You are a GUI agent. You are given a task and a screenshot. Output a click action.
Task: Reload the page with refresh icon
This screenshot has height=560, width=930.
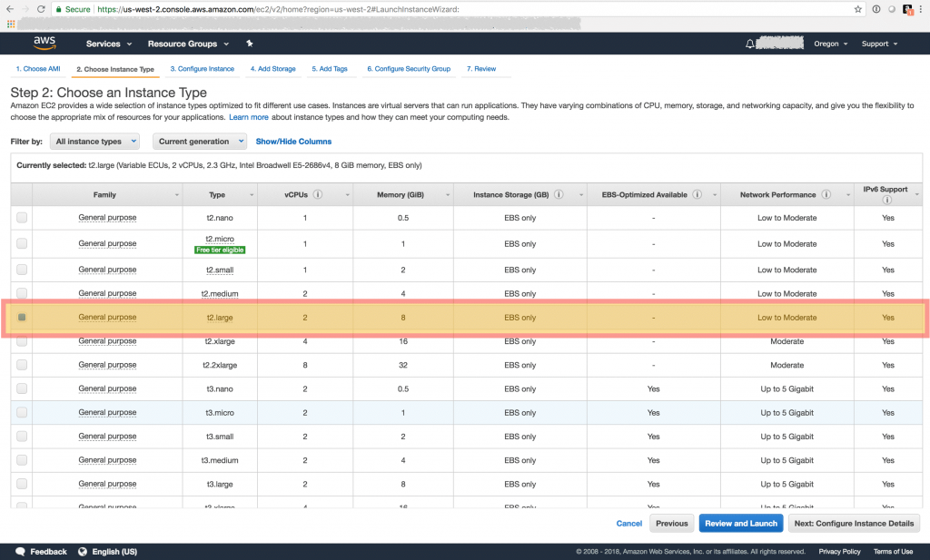40,9
